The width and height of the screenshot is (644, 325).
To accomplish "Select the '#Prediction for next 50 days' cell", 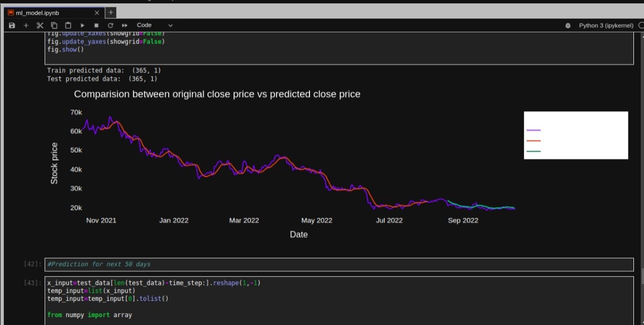I will (339, 265).
